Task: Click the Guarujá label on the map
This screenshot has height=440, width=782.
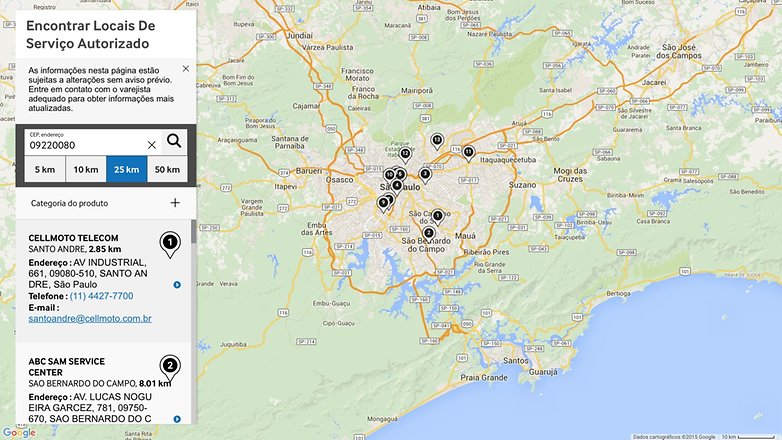Action: (543, 372)
